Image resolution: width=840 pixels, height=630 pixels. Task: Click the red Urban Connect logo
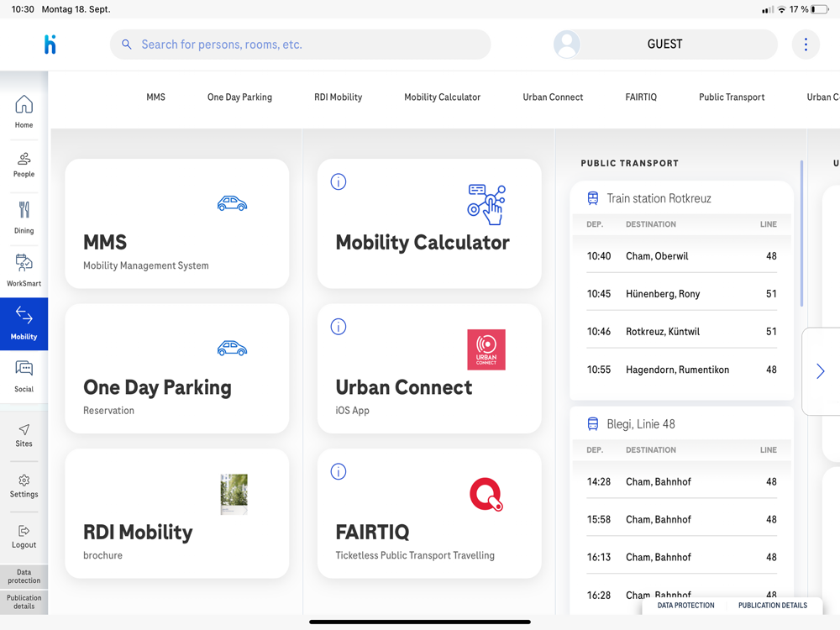(x=486, y=349)
